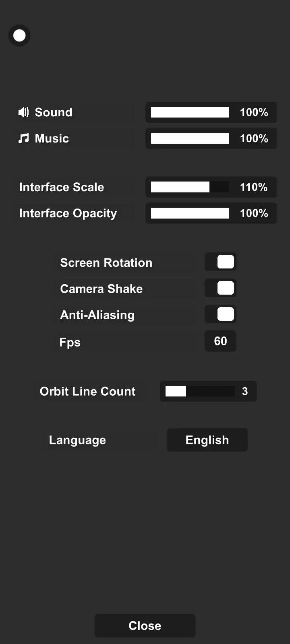This screenshot has width=290, height=644.
Task: Click the Orbit Line Count slider
Action: click(200, 391)
